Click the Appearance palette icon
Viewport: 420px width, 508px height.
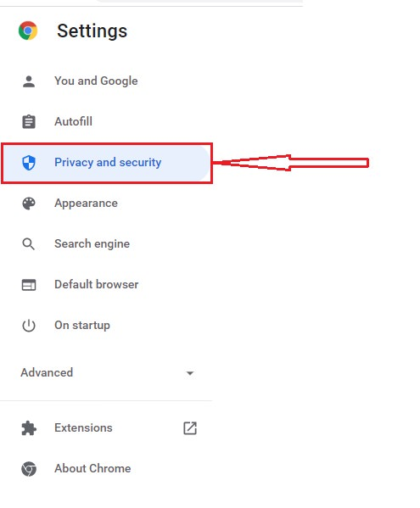click(x=29, y=204)
